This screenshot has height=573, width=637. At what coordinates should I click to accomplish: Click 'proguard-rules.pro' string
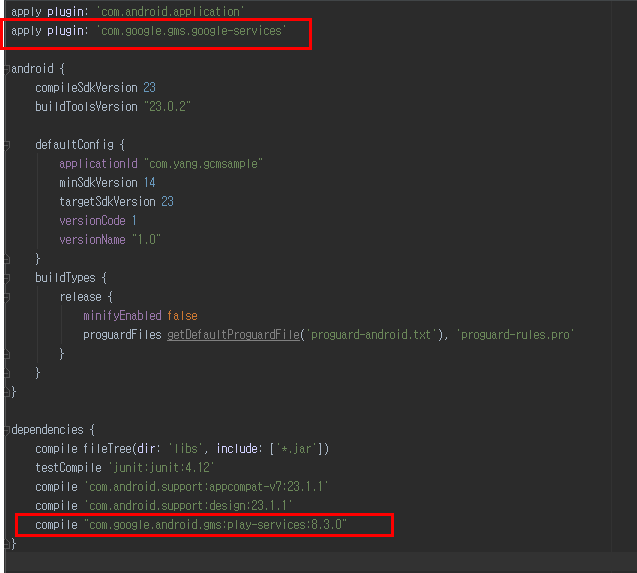tap(516, 335)
